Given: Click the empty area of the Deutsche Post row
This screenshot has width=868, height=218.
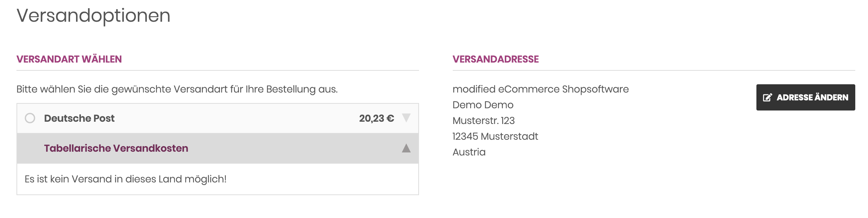Looking at the screenshot, I should point(236,118).
